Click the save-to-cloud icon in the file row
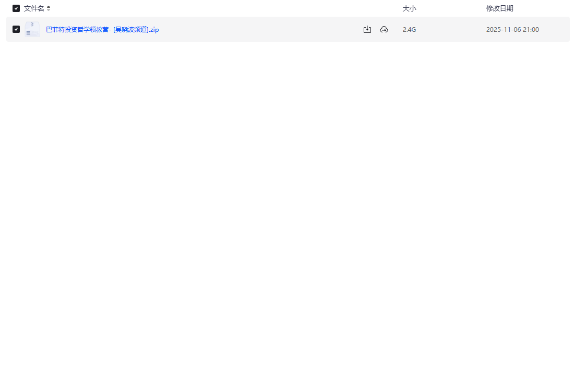 [x=384, y=30]
